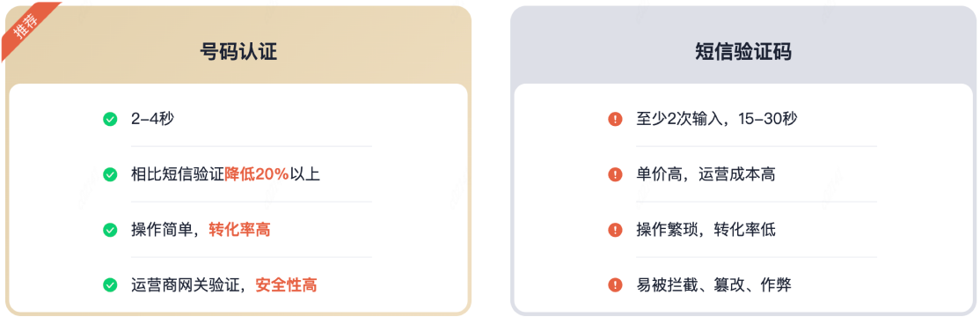This screenshot has height=317, width=980.
Task: Click the 2-4秒 time text
Action: (152, 119)
